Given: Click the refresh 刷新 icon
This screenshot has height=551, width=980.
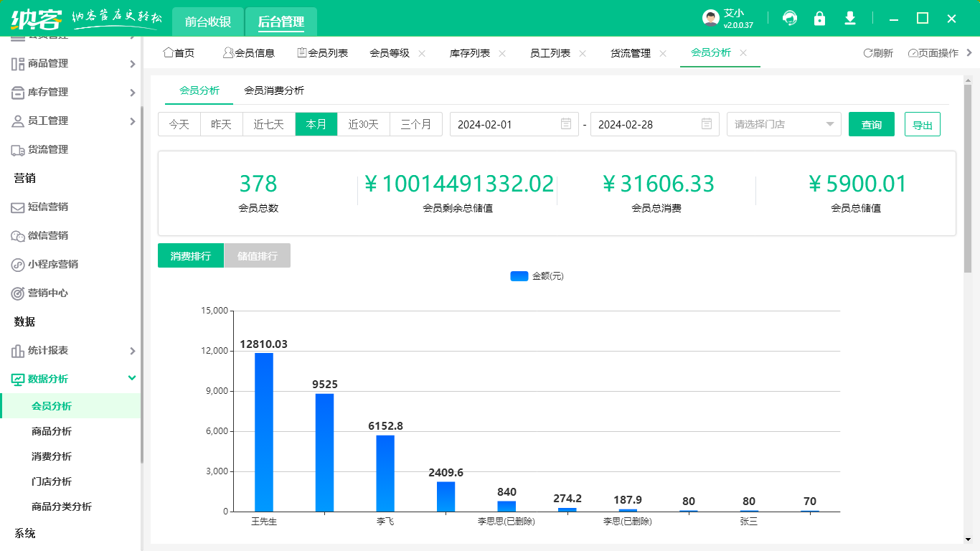Looking at the screenshot, I should coord(867,53).
